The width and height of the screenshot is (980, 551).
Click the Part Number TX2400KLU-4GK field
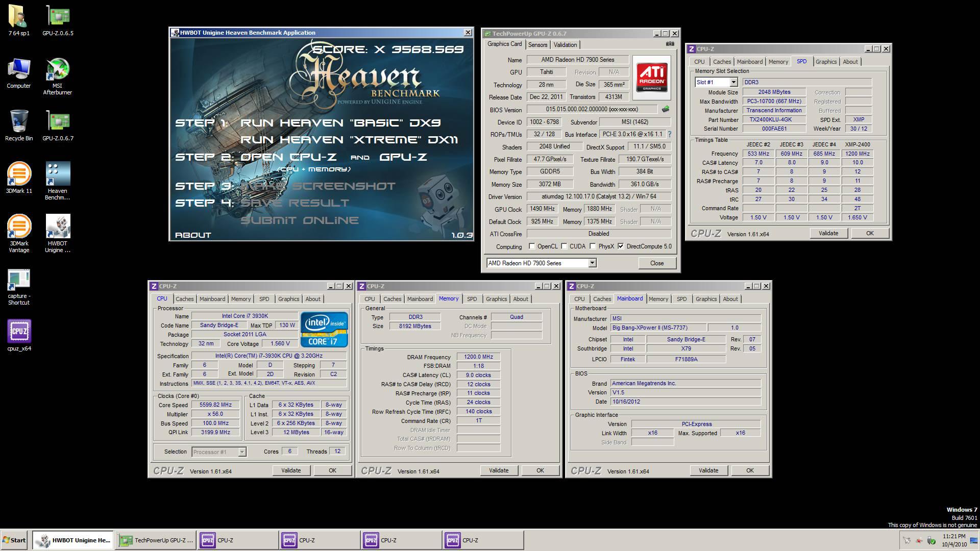point(774,120)
